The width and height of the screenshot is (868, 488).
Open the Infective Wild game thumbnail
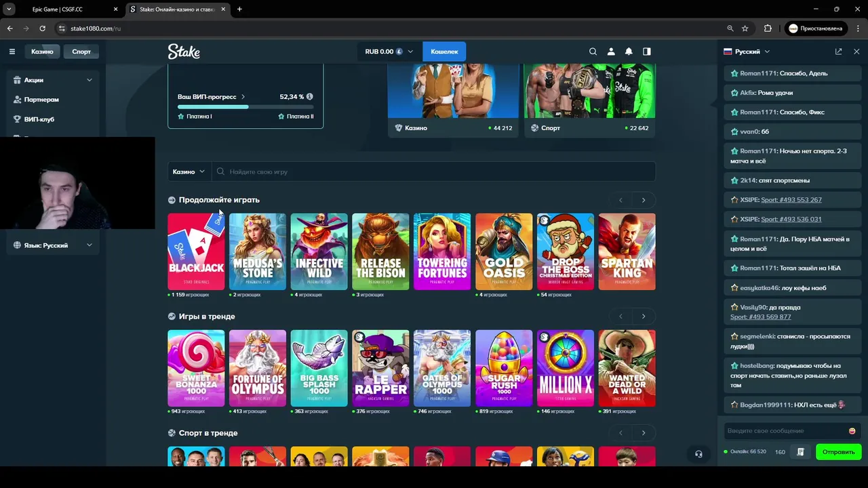click(x=319, y=251)
